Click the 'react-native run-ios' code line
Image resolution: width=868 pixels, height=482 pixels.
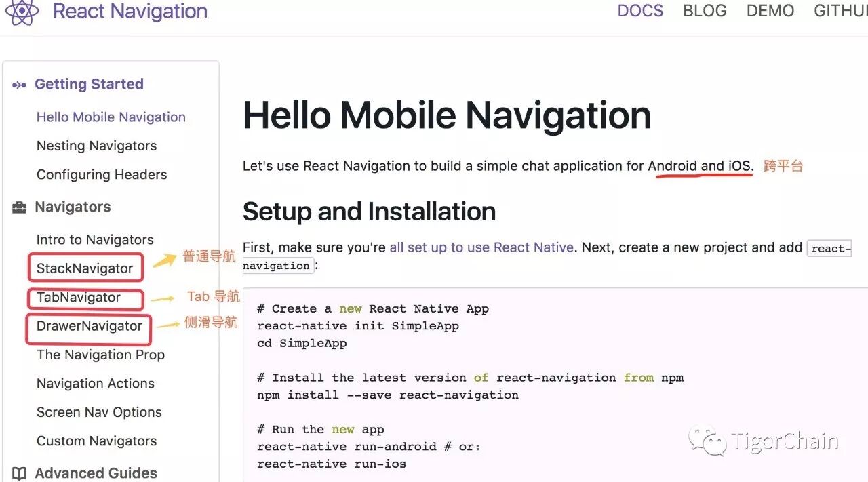click(332, 464)
